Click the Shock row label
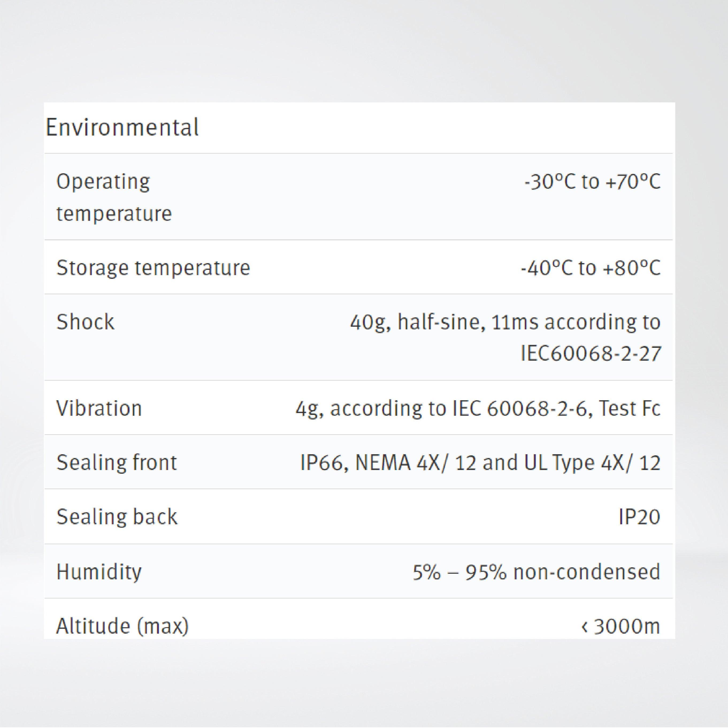The width and height of the screenshot is (728, 728). pos(85,322)
